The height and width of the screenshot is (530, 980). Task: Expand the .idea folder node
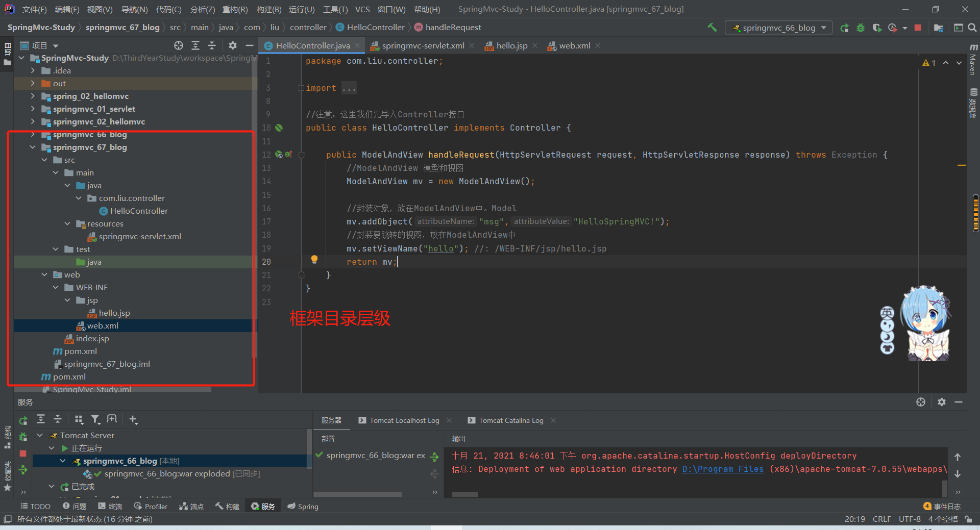coord(33,70)
